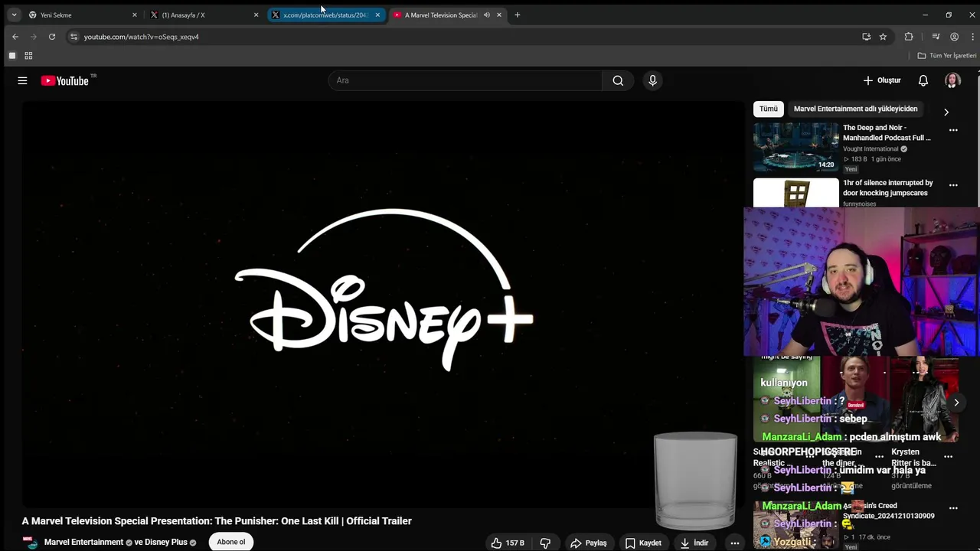980x551 pixels.
Task: Bookmark this page with star icon
Action: [883, 37]
